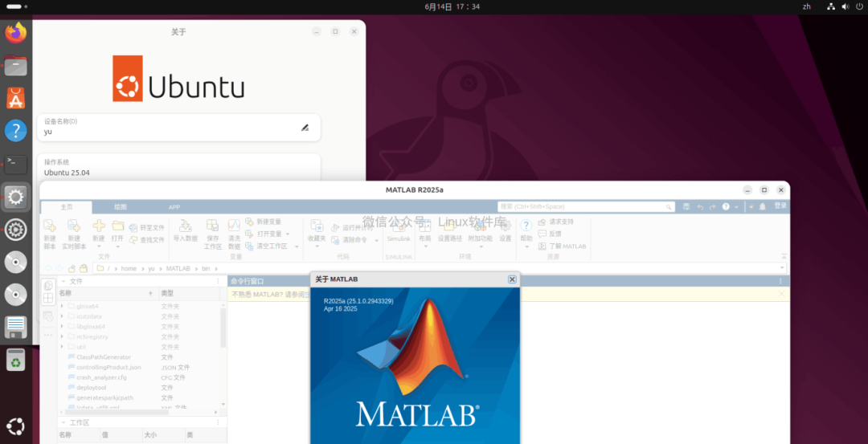Click the notification bell in MATLAB
Image resolution: width=868 pixels, height=444 pixels.
tap(762, 207)
